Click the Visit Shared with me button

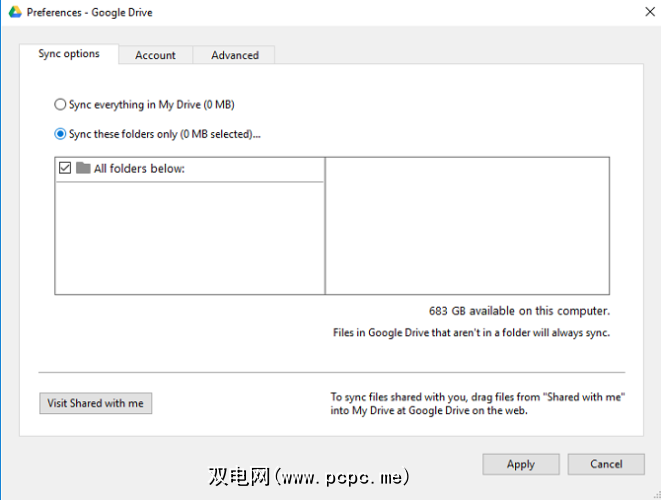tap(96, 403)
